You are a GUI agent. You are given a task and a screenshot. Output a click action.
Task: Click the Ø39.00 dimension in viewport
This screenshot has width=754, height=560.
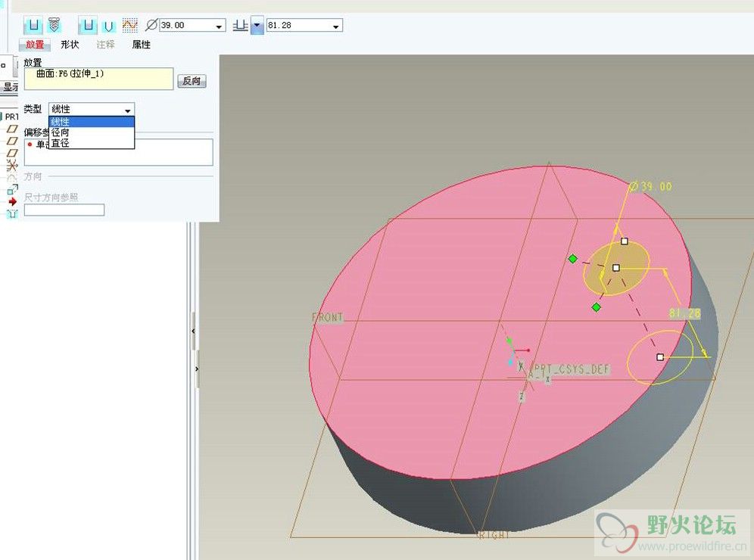pos(651,186)
